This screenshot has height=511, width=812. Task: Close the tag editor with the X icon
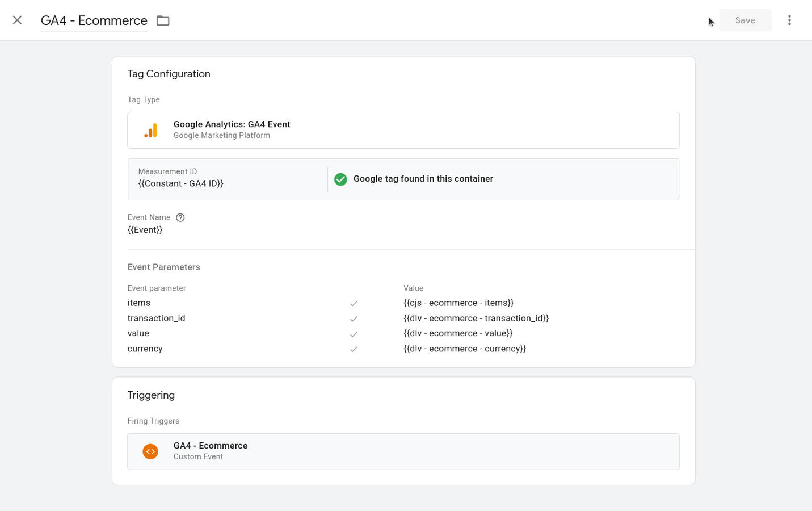17,20
